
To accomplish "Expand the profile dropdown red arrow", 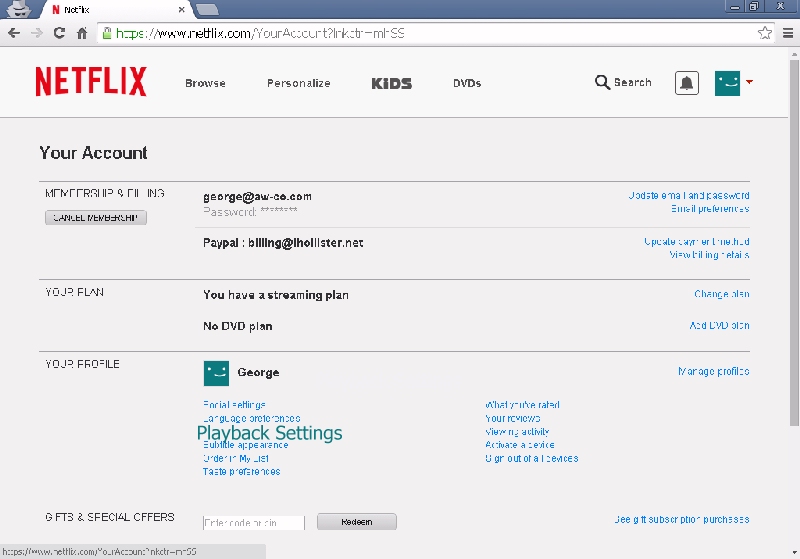I will (x=749, y=82).
